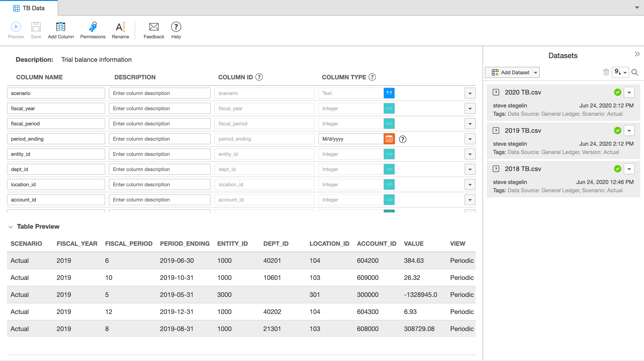Click the Help question mark icon
Viewport: 644px width, 361px height.
176,27
